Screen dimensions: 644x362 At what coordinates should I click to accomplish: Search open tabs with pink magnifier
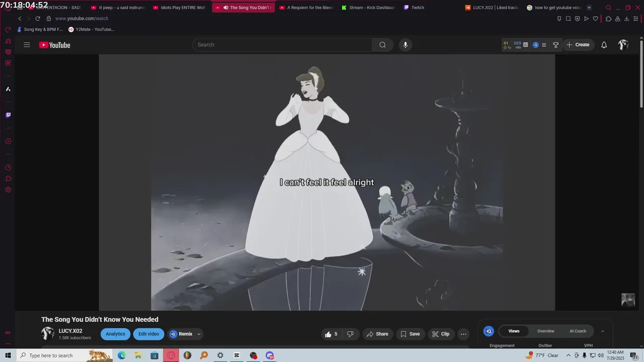(x=608, y=8)
